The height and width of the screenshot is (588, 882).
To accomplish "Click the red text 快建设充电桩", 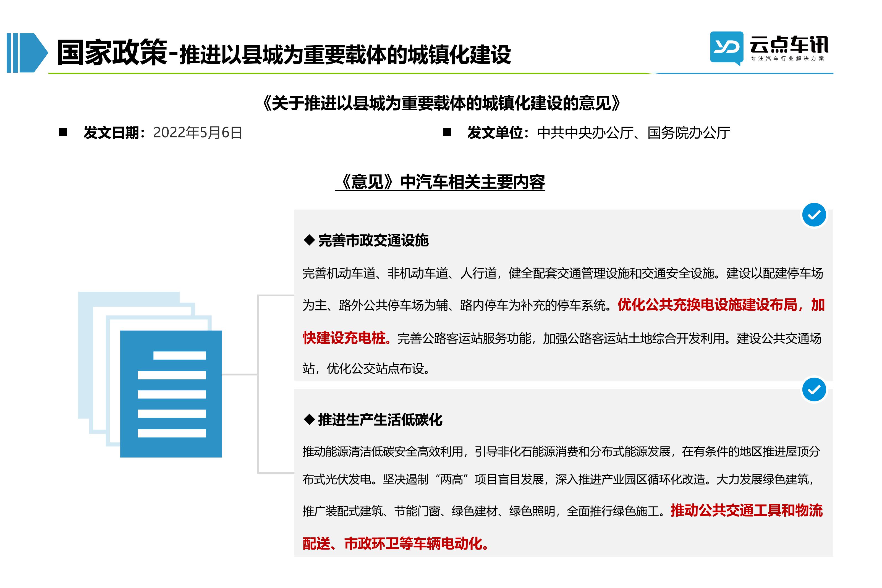I will click(x=344, y=338).
